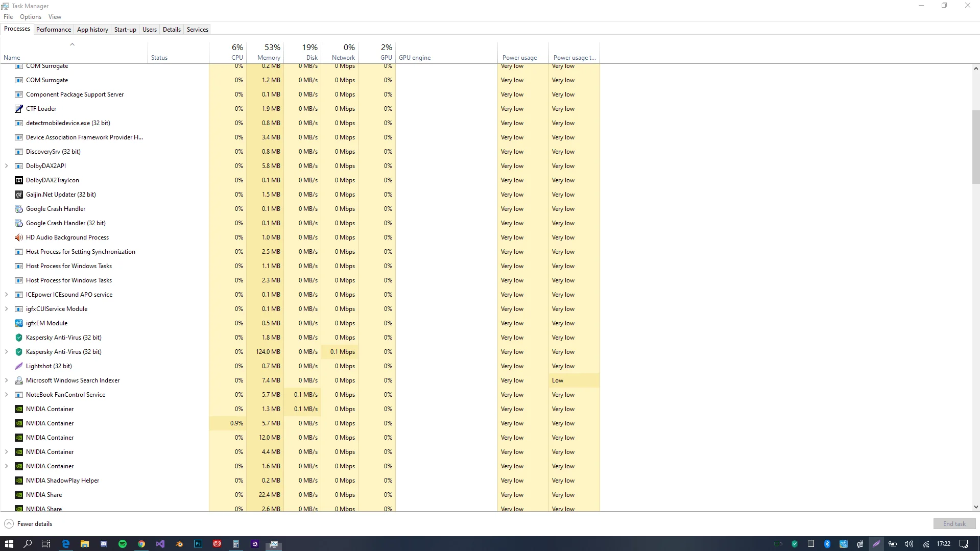980x551 pixels.
Task: Open Photoshop from the taskbar
Action: pyautogui.click(x=198, y=544)
